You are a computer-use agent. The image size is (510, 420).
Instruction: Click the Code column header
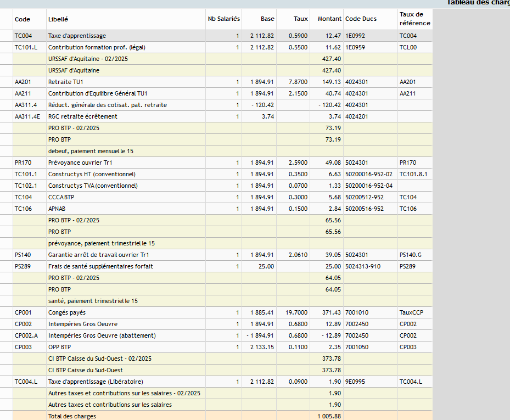(30, 19)
